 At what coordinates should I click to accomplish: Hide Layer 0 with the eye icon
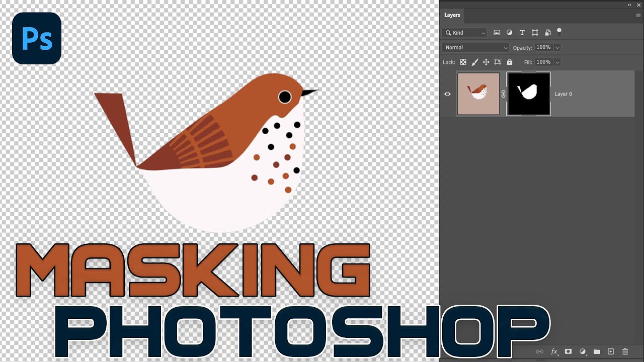pyautogui.click(x=447, y=94)
